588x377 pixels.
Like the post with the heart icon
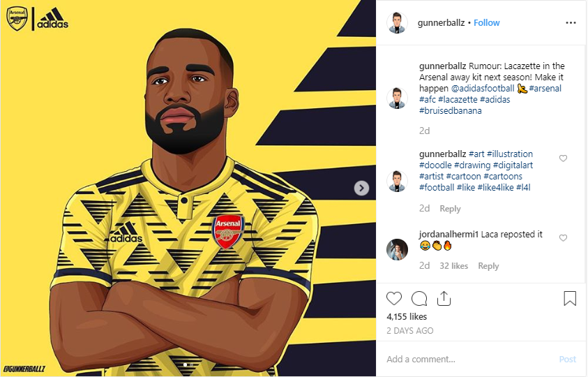(x=394, y=299)
